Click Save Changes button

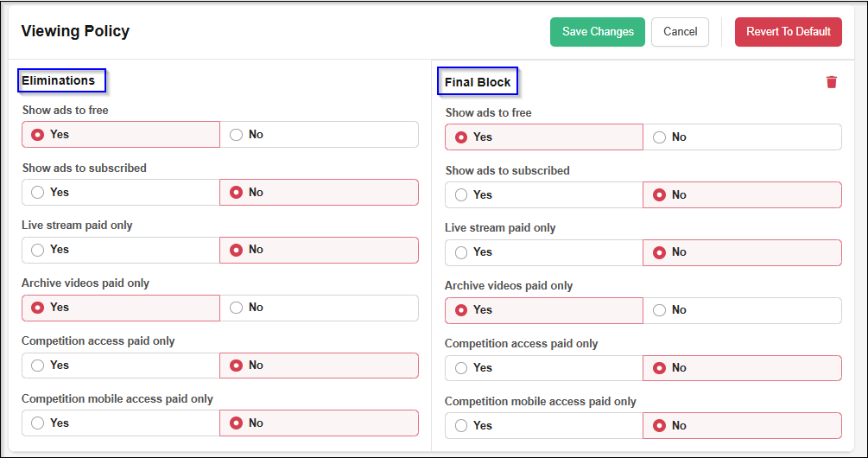pos(598,32)
